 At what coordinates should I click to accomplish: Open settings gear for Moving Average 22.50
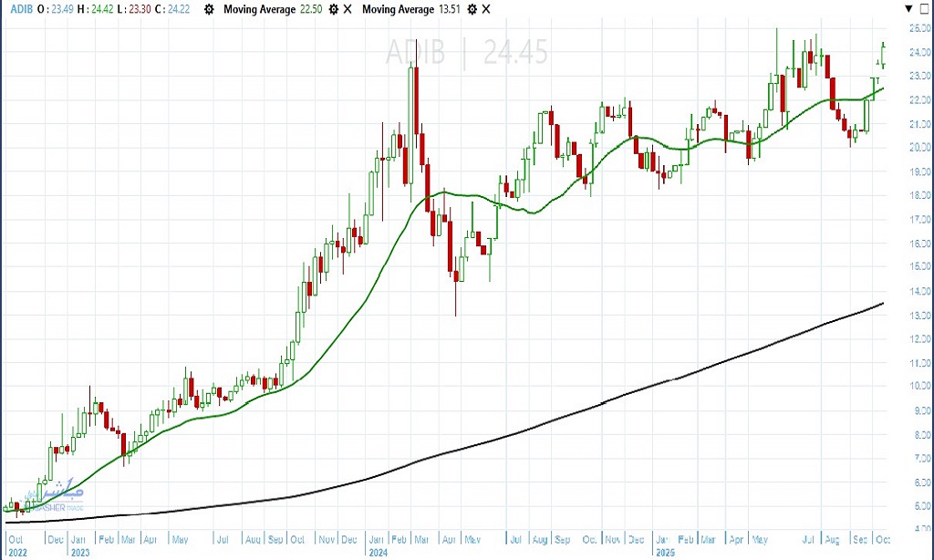[x=333, y=9]
